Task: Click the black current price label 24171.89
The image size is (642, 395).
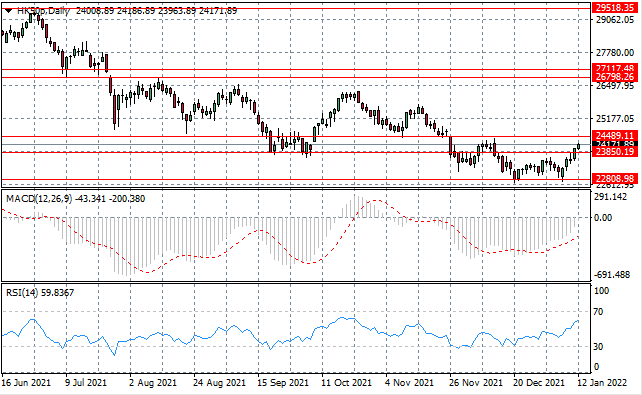Action: 615,144
